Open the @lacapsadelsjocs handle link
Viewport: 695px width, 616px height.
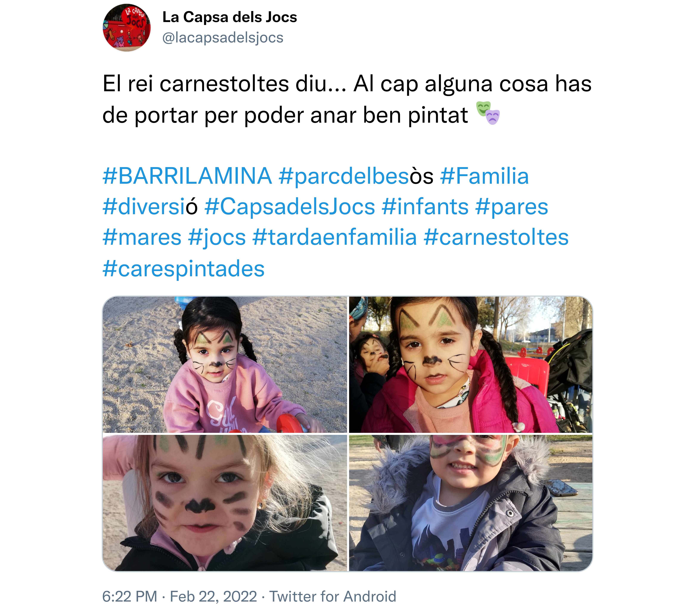coord(223,38)
